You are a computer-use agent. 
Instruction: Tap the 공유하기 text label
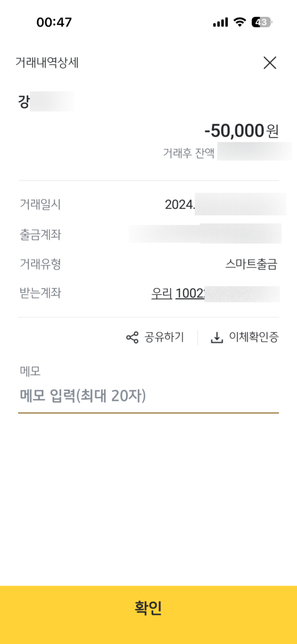click(x=164, y=337)
